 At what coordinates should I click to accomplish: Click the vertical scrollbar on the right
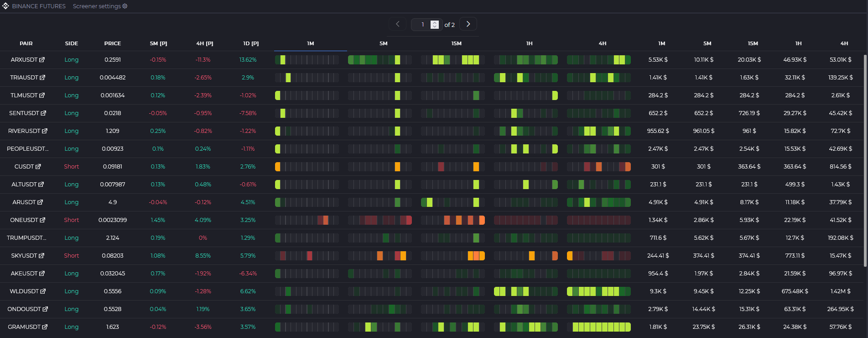(x=865, y=161)
